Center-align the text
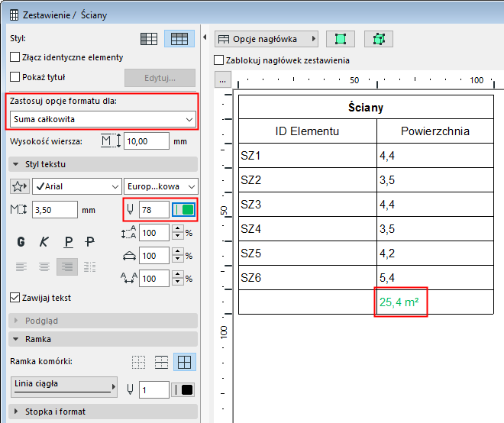 click(44, 266)
